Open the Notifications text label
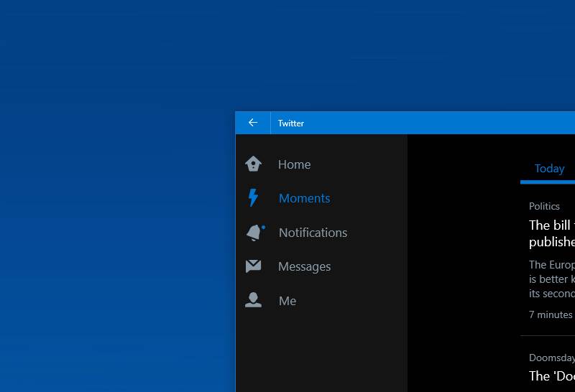 [313, 233]
